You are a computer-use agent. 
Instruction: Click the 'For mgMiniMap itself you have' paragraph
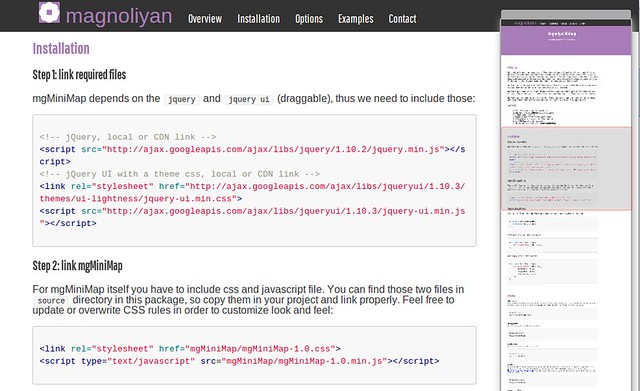[x=248, y=300]
